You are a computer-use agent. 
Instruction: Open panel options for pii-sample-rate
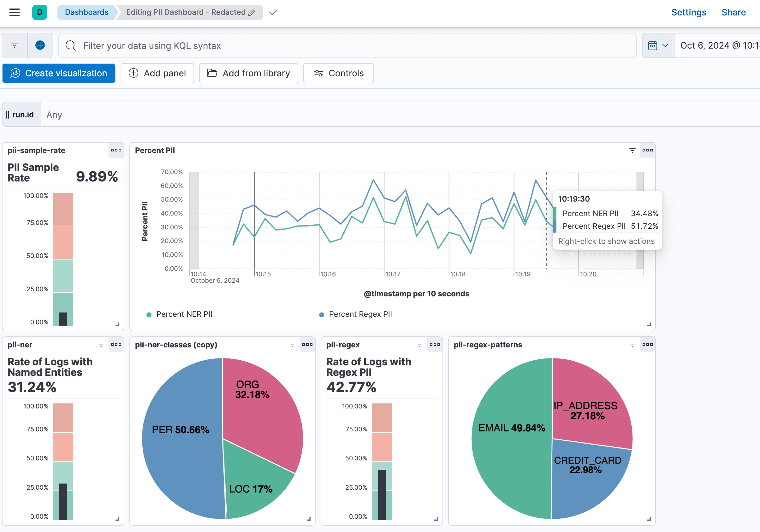pos(116,151)
